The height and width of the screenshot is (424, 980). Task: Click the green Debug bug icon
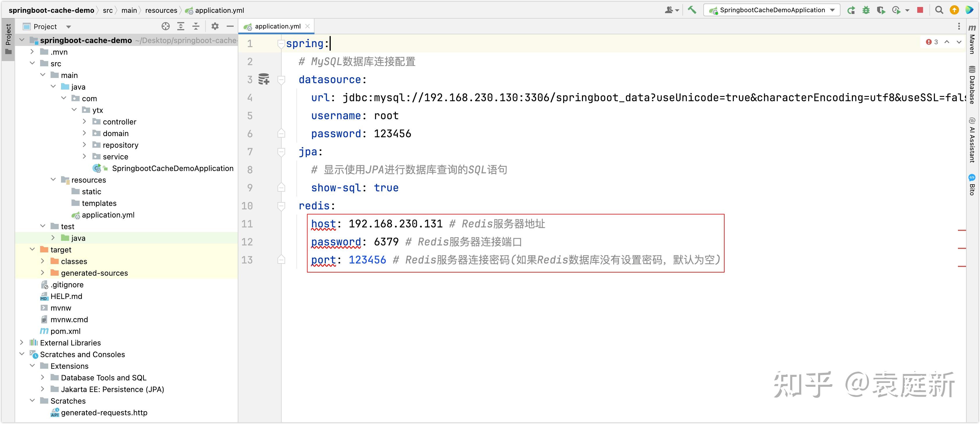click(866, 10)
